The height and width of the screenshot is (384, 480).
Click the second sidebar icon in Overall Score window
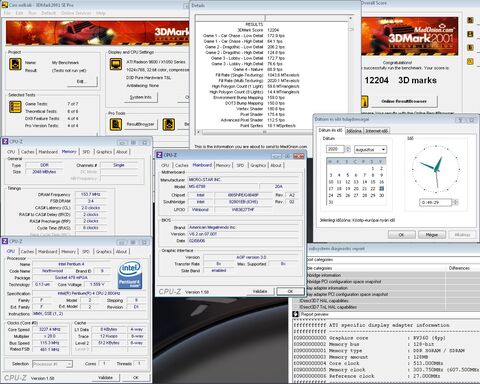(x=470, y=34)
